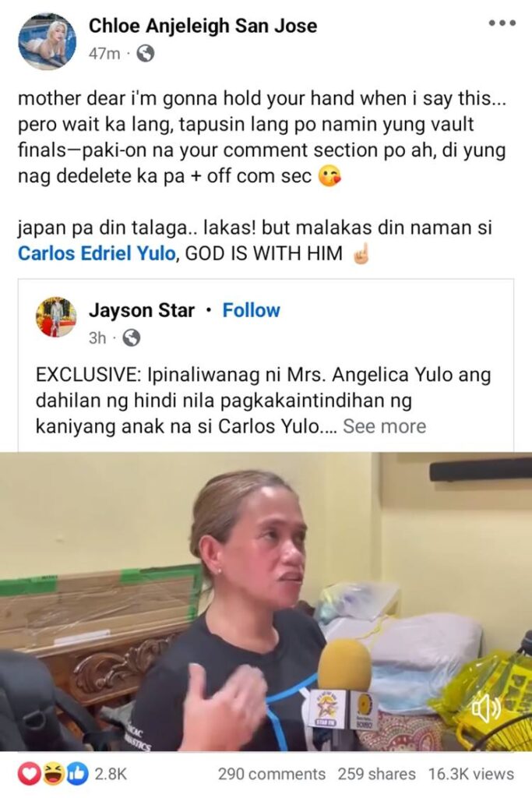
Task: View the 290 comments
Action: click(272, 774)
